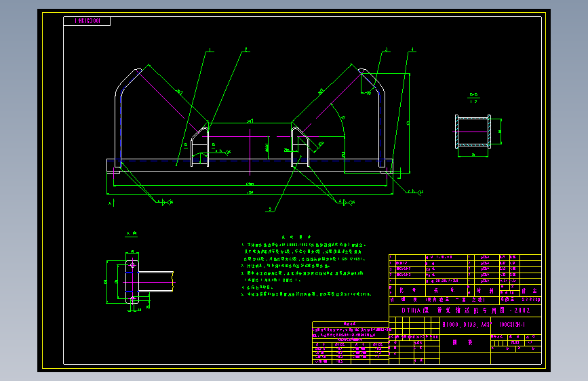This screenshot has width=588, height=381.
Task: Click the 'DTII(A)' conveyor title line dated 2002
Action: click(466, 310)
